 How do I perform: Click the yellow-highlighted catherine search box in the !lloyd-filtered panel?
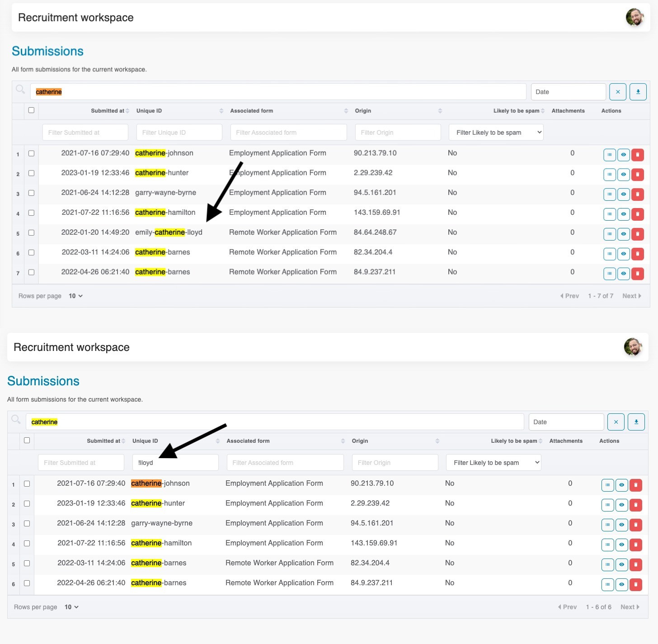[275, 422]
